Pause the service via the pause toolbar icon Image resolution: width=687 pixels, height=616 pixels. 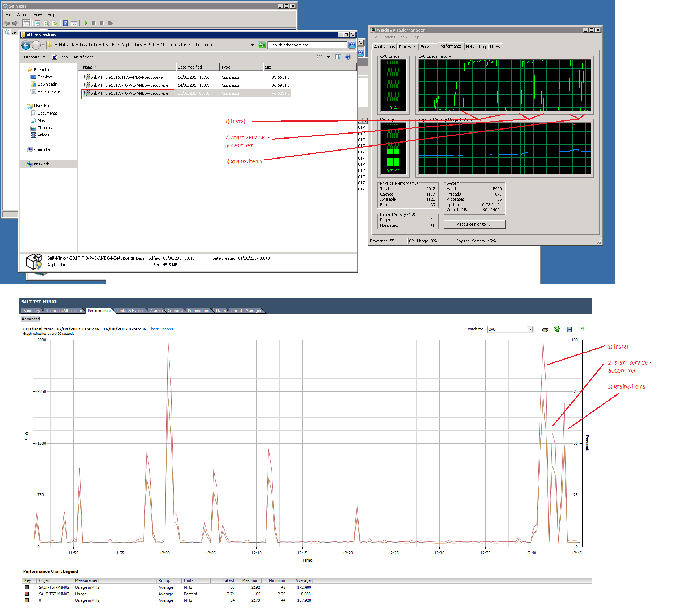coord(102,23)
